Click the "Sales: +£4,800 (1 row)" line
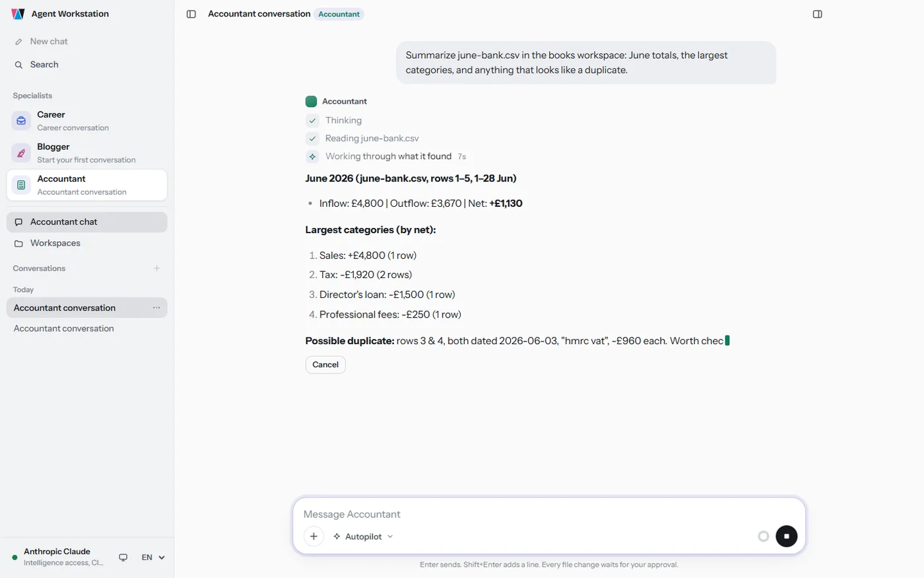 (x=368, y=256)
